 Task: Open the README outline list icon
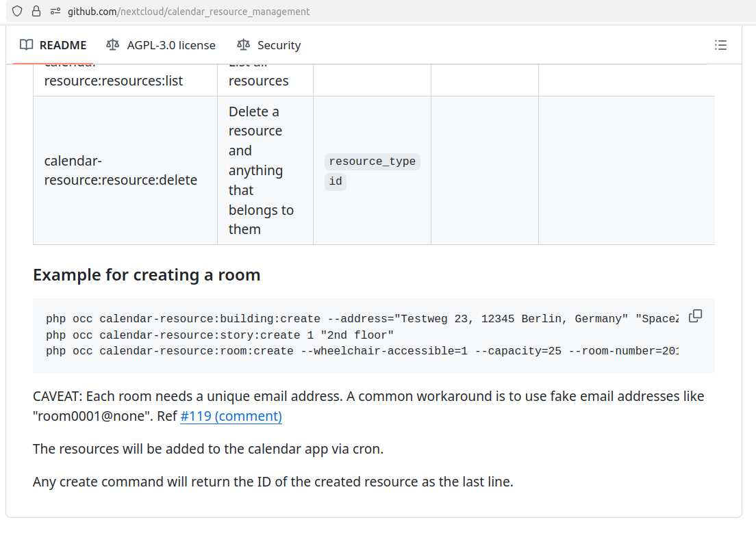(x=720, y=45)
